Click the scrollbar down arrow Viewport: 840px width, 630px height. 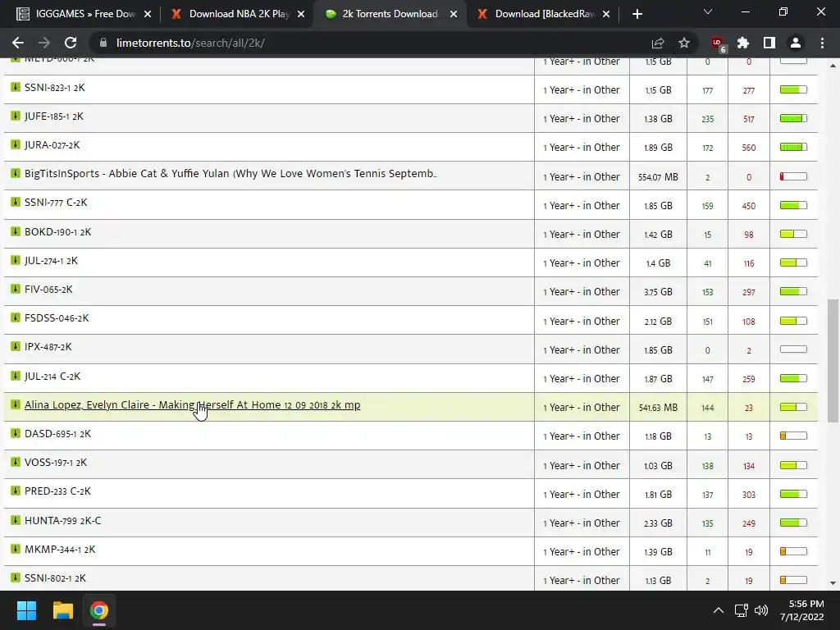coord(833,583)
